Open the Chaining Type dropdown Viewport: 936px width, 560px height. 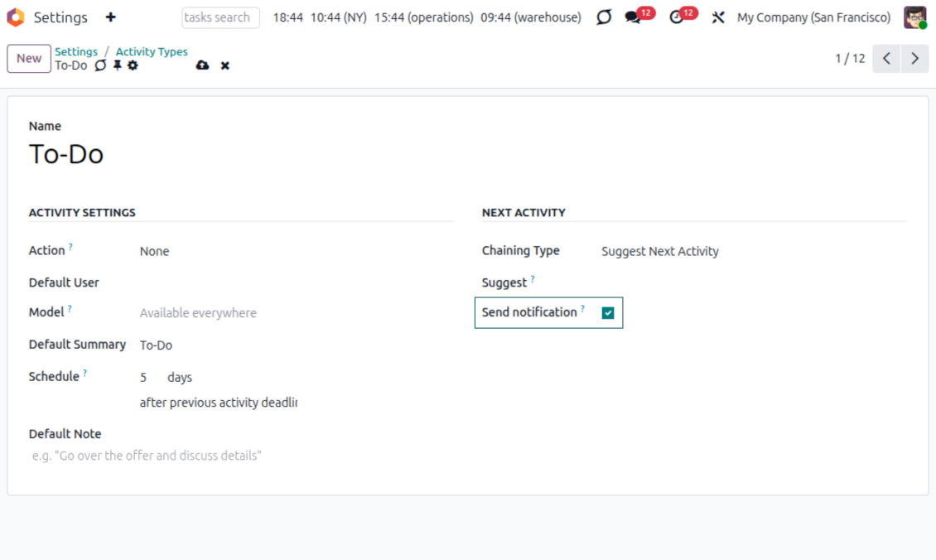[660, 251]
